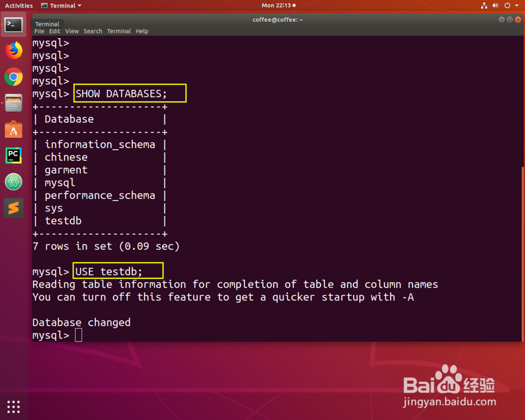Screen dimensions: 525x420
Task: Click the coffee@coffee window title
Action: click(278, 19)
